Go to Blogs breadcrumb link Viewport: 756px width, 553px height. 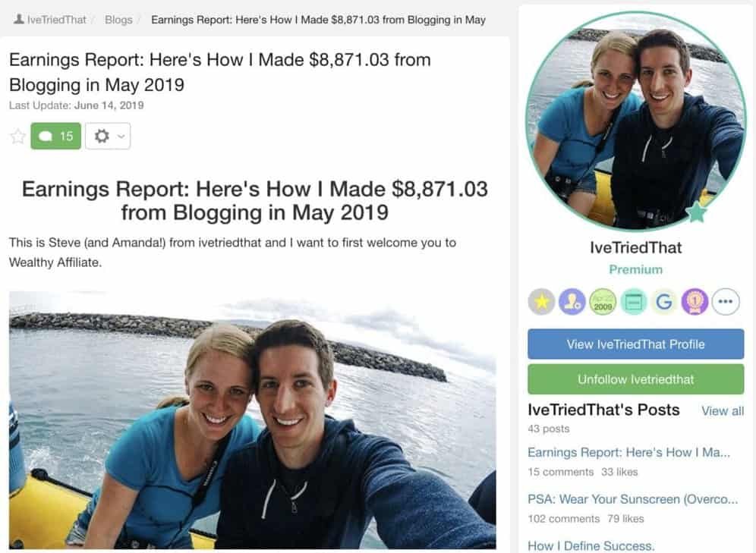(x=118, y=20)
